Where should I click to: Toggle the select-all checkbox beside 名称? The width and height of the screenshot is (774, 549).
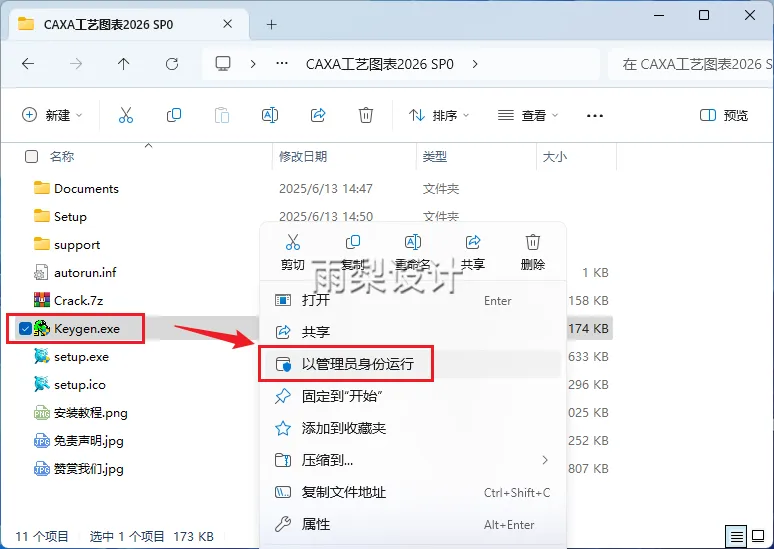coord(32,157)
